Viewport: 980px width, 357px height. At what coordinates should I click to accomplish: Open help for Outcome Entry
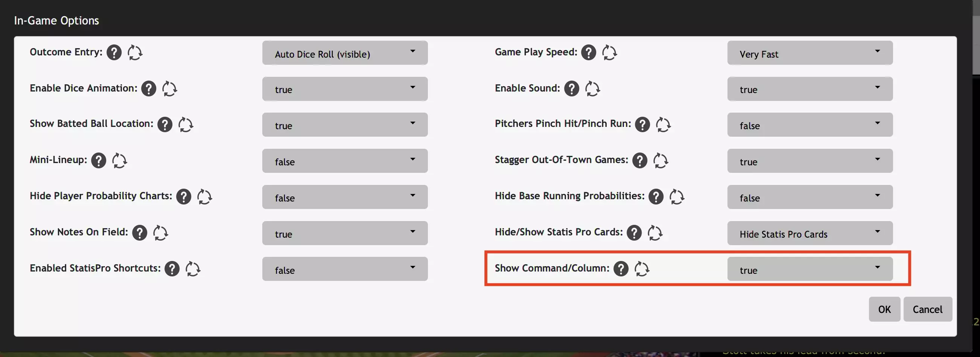tap(114, 52)
